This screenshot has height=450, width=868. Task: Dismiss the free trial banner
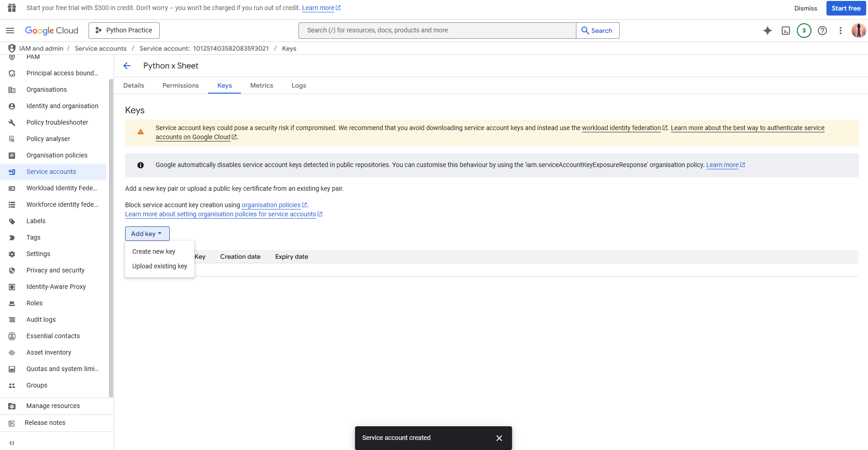805,8
